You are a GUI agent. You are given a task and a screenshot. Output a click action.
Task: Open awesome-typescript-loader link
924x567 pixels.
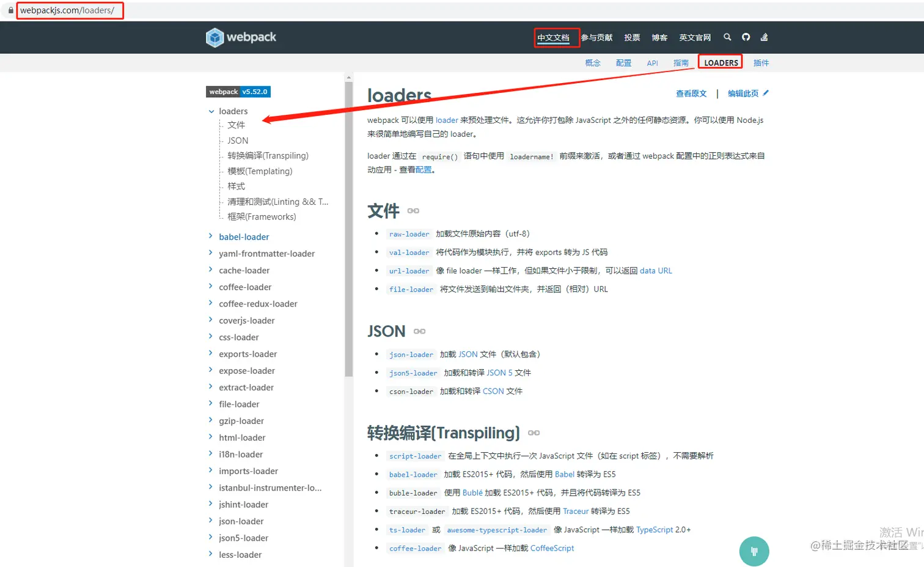[497, 530]
